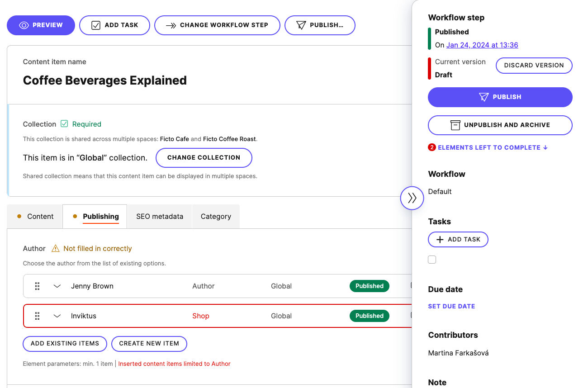Click the plus icon in Add Task
This screenshot has height=388, width=588.
[440, 240]
